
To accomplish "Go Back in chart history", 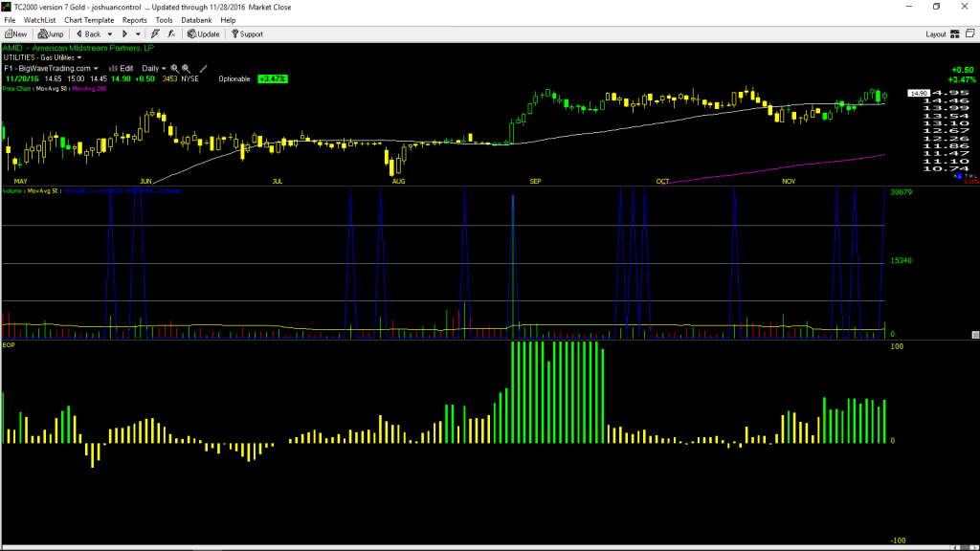I will click(x=89, y=34).
